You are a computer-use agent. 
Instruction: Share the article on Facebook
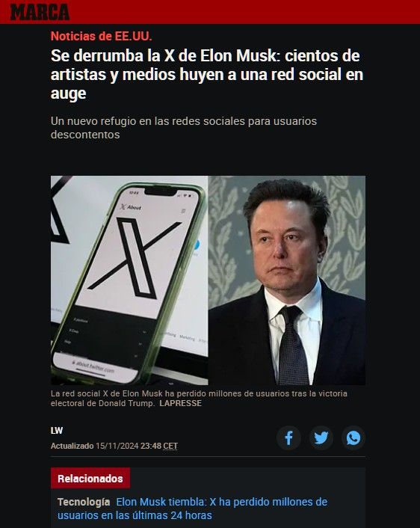coord(288,438)
